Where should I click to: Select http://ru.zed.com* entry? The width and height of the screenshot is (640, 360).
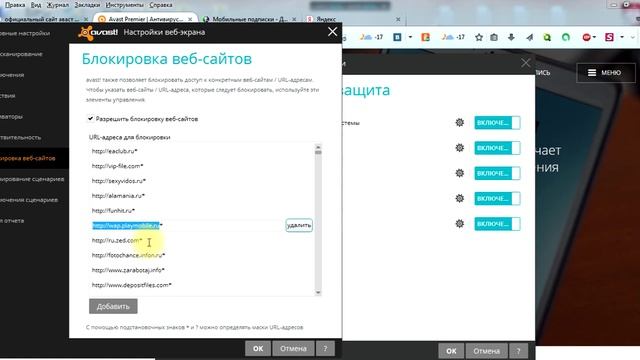tap(117, 240)
